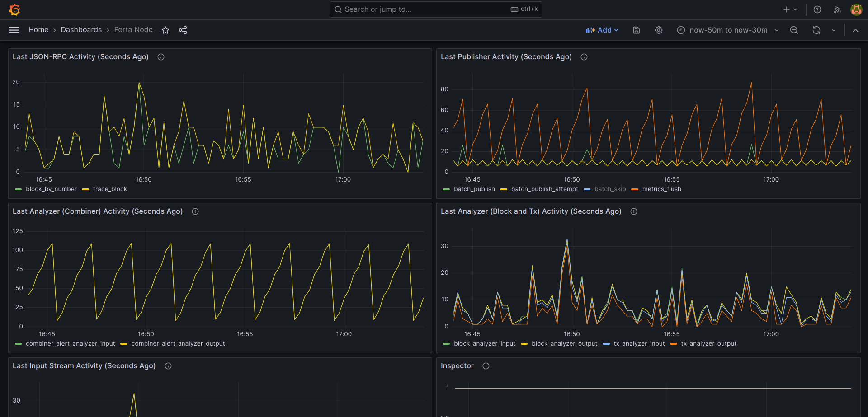
Task: Star the Forta Node dashboard
Action: pos(165,30)
